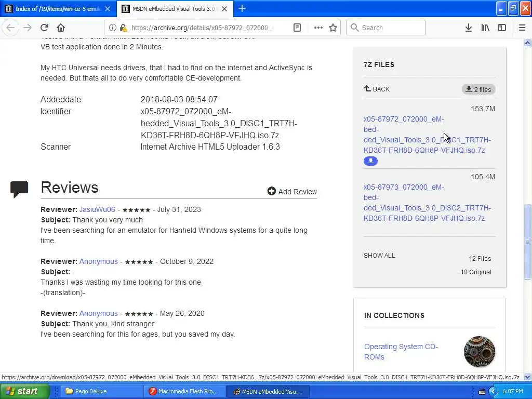This screenshot has width=532, height=399.
Task: Switch to Macromedia Flash Pro taskbar item
Action: (x=184, y=391)
